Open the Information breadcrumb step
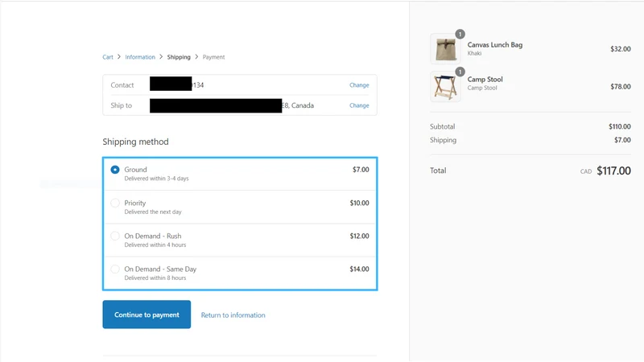This screenshot has width=644, height=362. [140, 57]
